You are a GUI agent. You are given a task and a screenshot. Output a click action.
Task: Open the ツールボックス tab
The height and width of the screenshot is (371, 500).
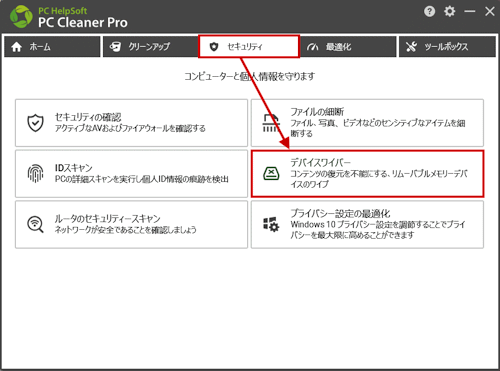click(447, 47)
